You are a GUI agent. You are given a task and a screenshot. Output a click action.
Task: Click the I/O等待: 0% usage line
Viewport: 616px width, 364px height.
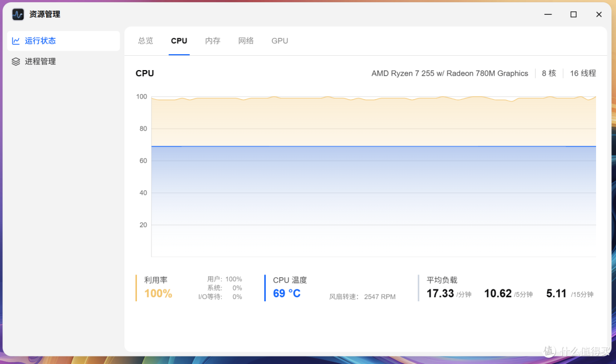[x=220, y=297]
